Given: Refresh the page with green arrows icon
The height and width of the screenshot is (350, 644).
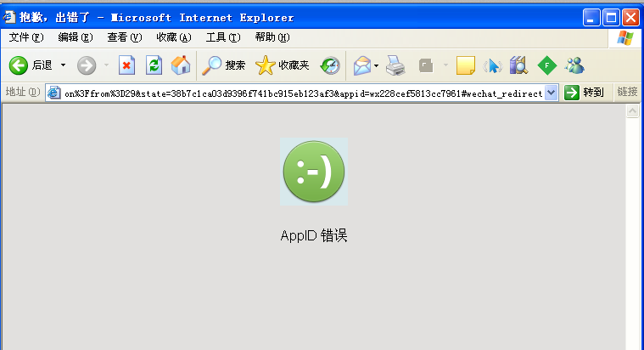Looking at the screenshot, I should pos(154,65).
